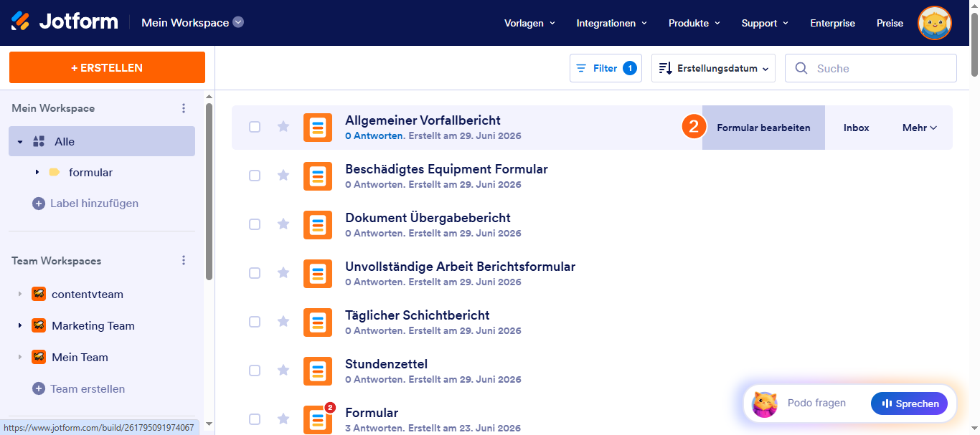Star the Dokument Übergabebericht form
Image resolution: width=980 pixels, height=435 pixels.
coord(283,224)
